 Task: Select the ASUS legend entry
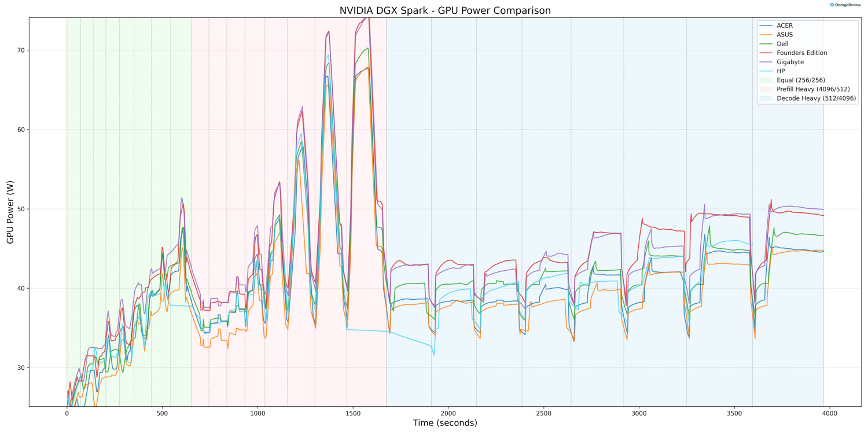pos(785,35)
